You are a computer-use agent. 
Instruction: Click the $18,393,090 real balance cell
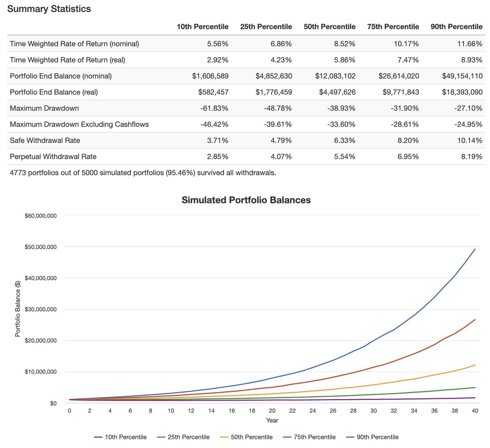click(x=462, y=92)
